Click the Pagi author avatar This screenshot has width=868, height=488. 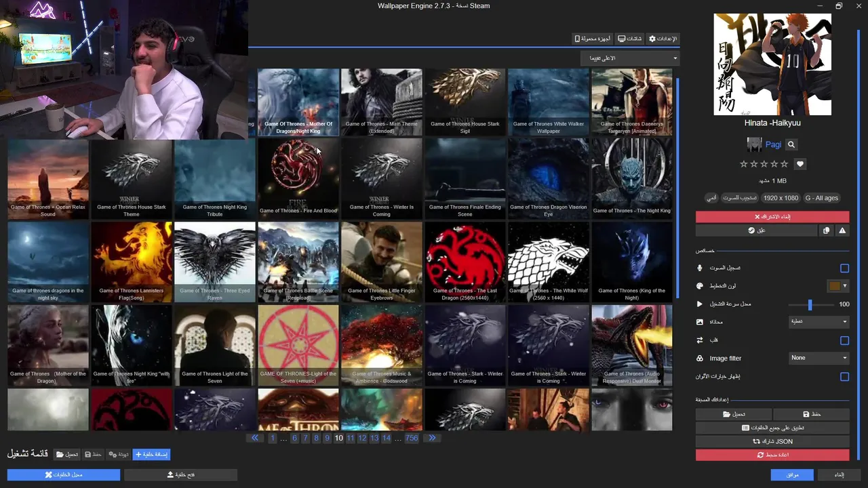754,144
